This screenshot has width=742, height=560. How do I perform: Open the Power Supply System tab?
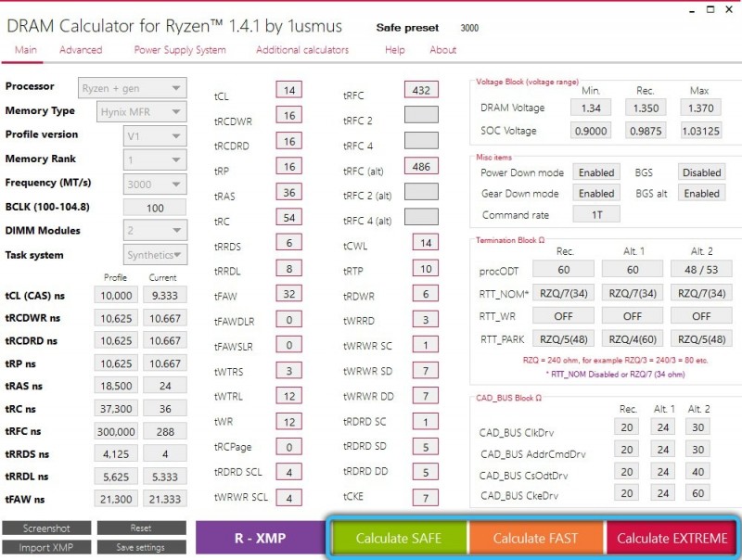pos(180,50)
